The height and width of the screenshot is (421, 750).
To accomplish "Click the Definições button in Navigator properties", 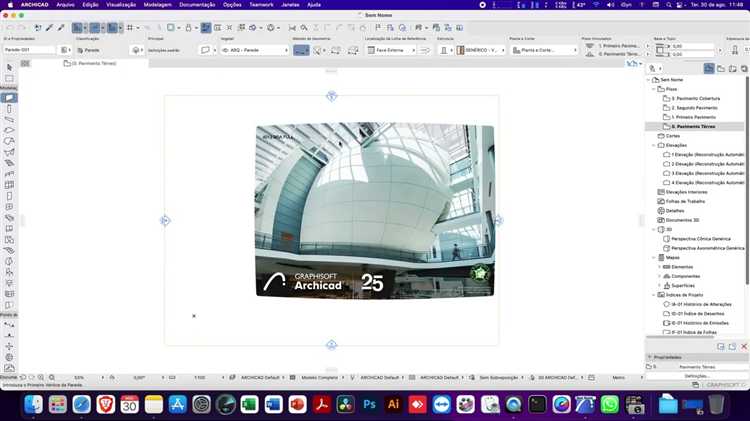I will [x=696, y=376].
